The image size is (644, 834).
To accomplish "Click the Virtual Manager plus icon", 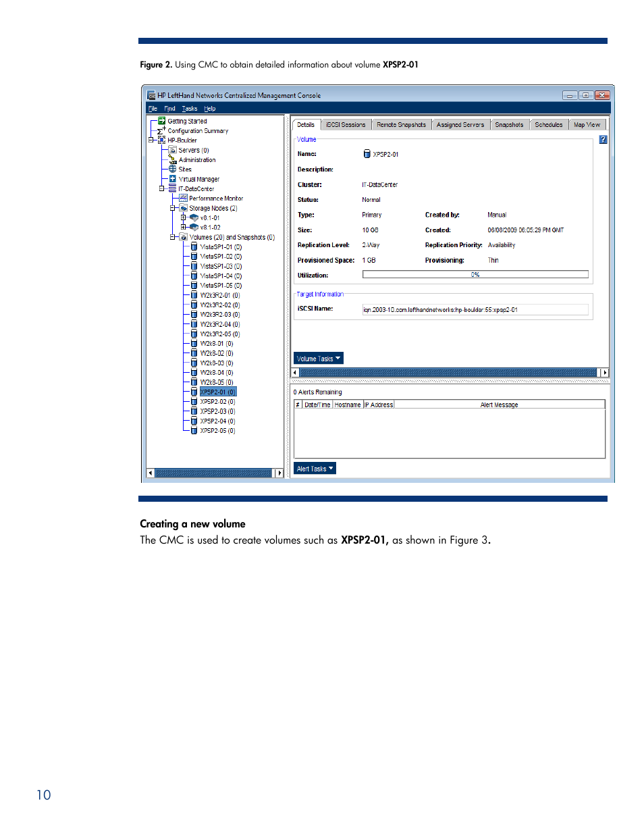I will click(173, 179).
